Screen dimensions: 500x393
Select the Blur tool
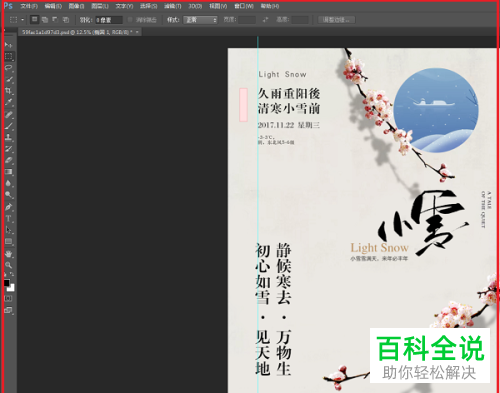pos(9,183)
